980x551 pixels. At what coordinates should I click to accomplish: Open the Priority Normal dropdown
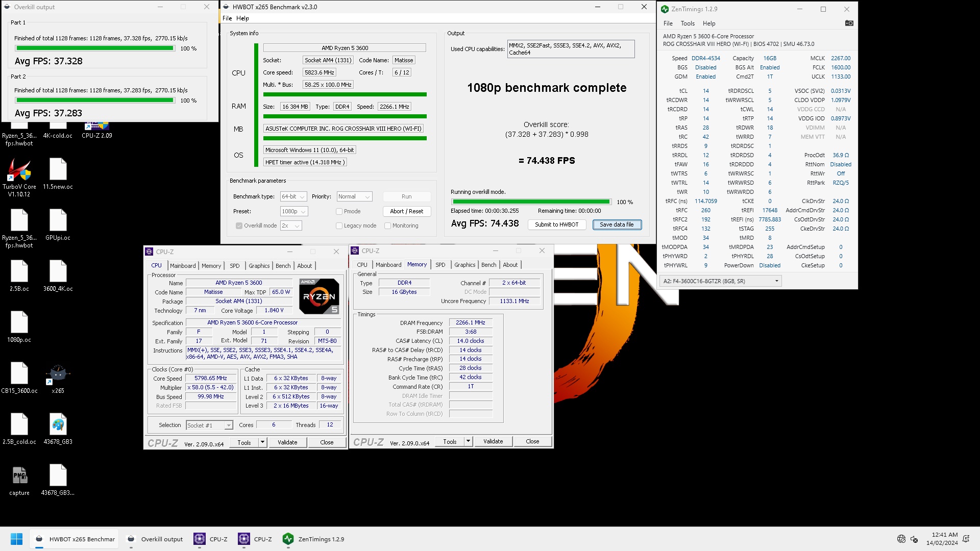[355, 196]
